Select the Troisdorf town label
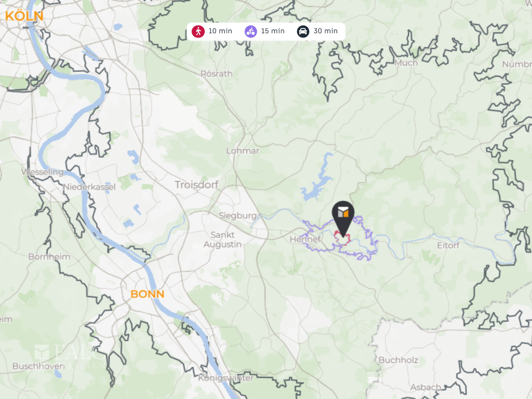The width and height of the screenshot is (532, 399). pyautogui.click(x=196, y=185)
